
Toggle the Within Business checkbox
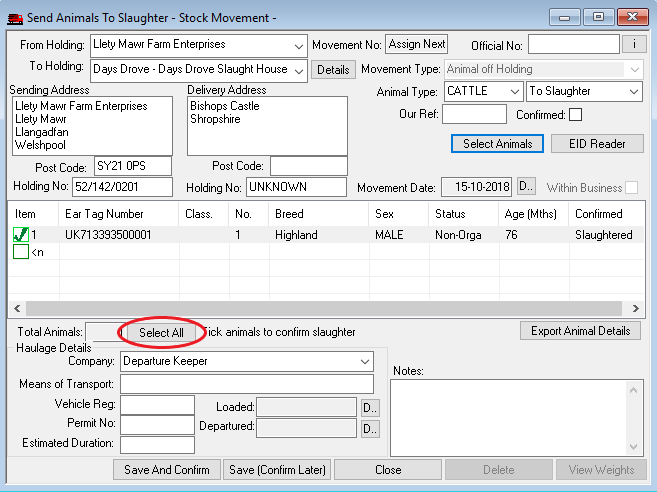coord(631,187)
